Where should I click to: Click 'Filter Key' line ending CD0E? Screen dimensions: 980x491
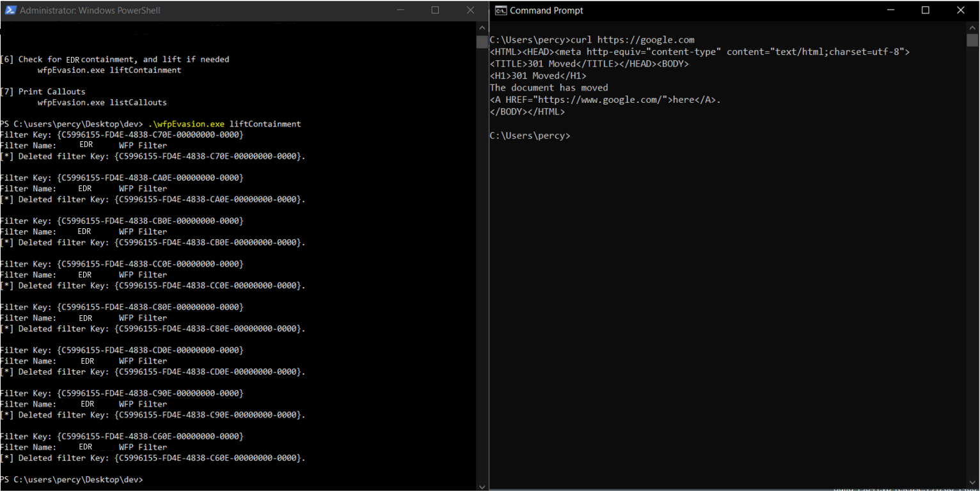(x=122, y=350)
